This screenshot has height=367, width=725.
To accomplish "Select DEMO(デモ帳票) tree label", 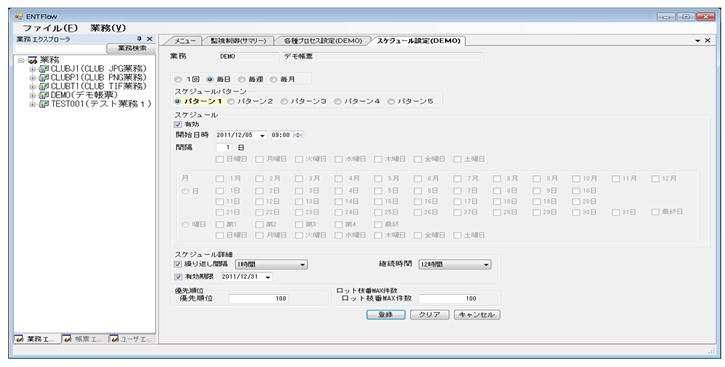I will (85, 95).
